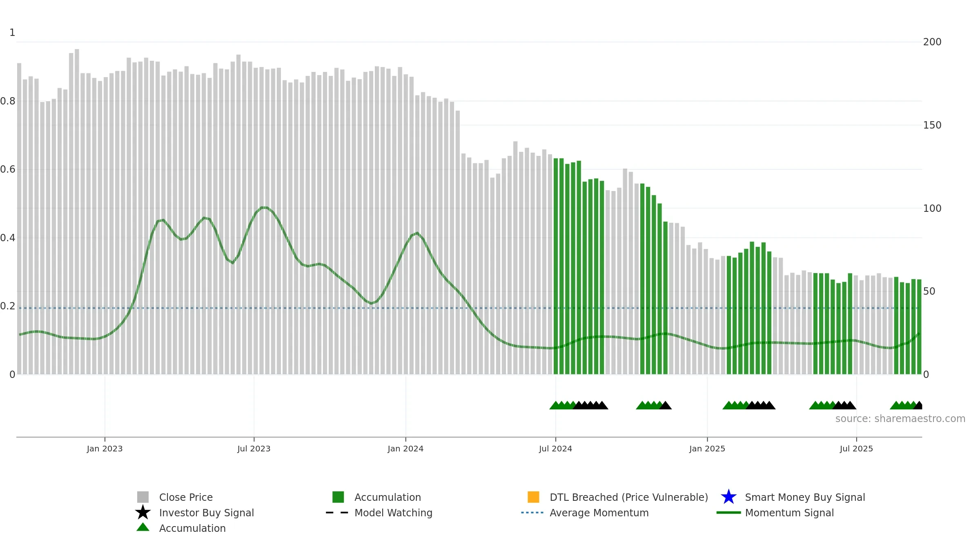
Task: Click the black Investor Buy Signal star
Action: [143, 512]
